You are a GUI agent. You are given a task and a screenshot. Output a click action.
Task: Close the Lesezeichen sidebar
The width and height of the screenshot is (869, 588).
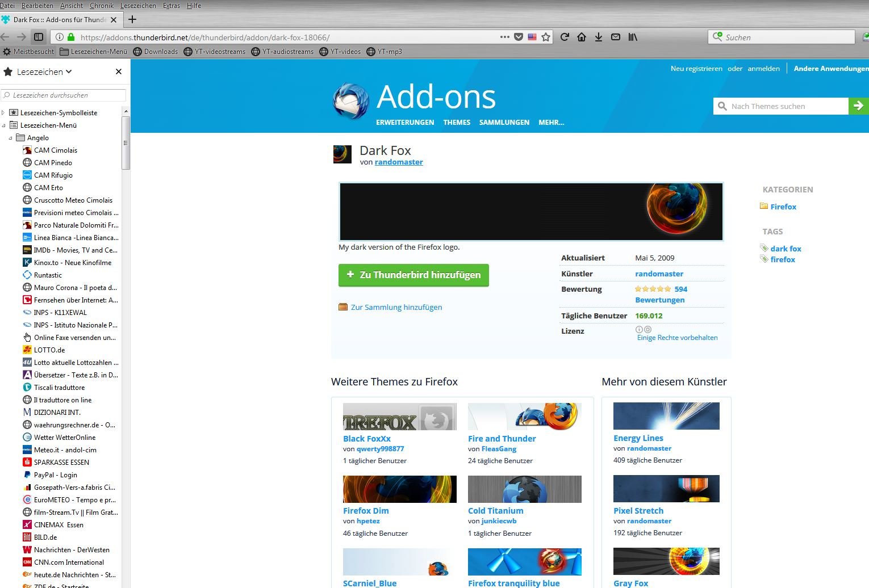coord(119,72)
